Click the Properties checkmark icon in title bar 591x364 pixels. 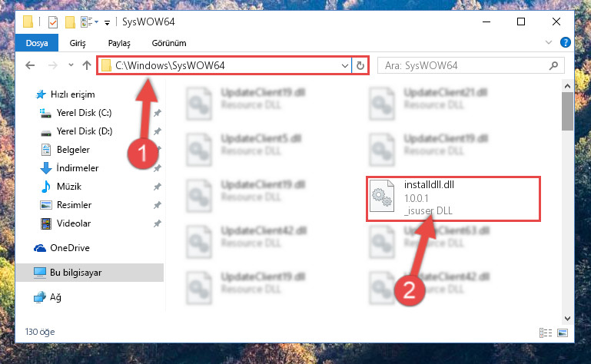(53, 22)
